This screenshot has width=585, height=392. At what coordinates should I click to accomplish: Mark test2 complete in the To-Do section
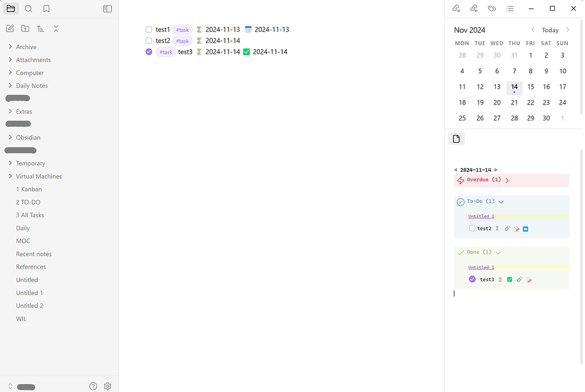coord(471,228)
